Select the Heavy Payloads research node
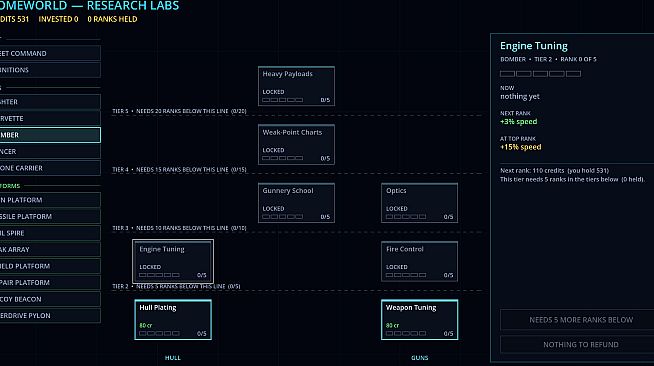654x366 pixels. (296, 86)
